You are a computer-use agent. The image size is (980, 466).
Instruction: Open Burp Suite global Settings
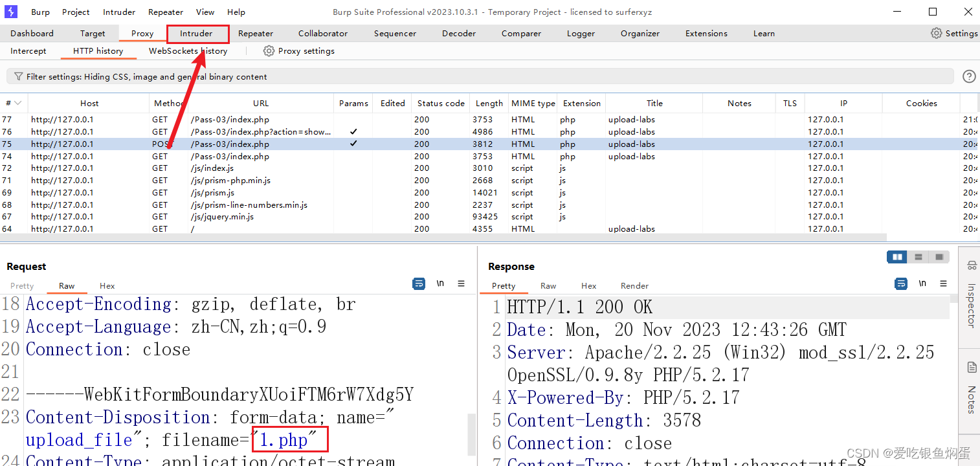pos(954,33)
